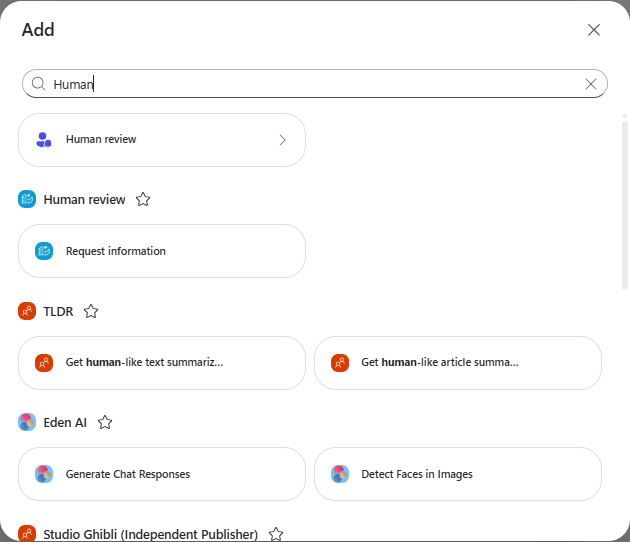This screenshot has width=630, height=542.
Task: Open the Eden AI connector heading
Action: pyautogui.click(x=65, y=422)
